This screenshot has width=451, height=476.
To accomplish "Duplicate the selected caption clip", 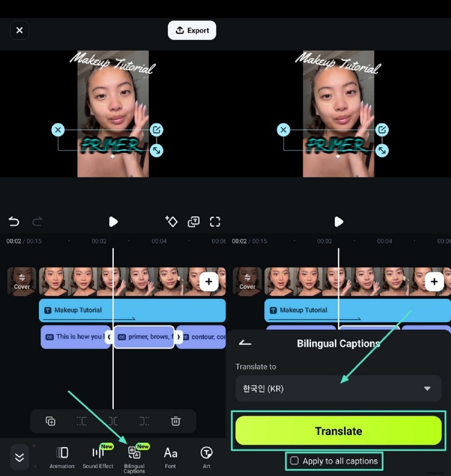I will click(50, 421).
